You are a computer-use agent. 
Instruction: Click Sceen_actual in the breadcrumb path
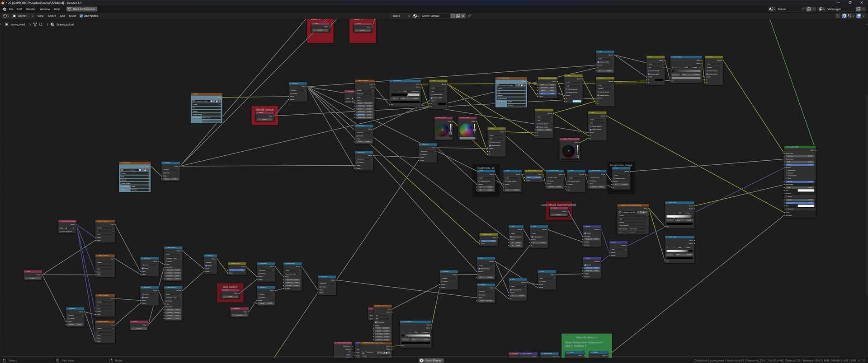[x=65, y=24]
